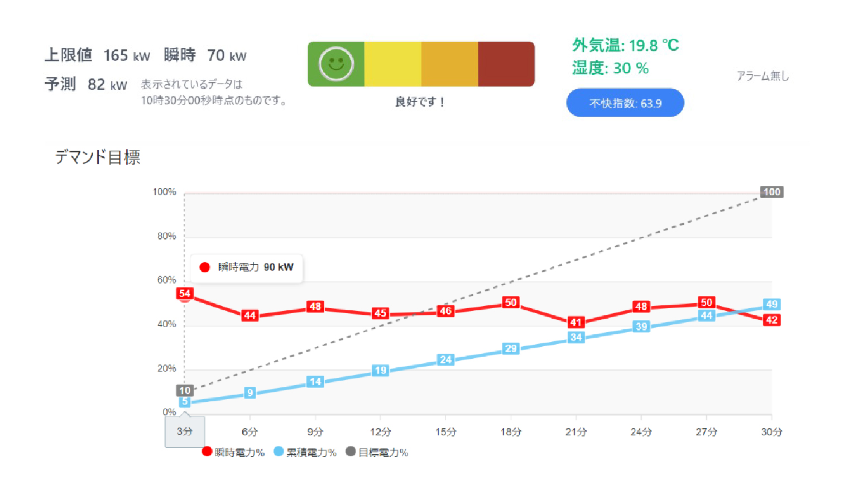Select the 30分 axis label
This screenshot has height=504, width=849.
tap(771, 431)
